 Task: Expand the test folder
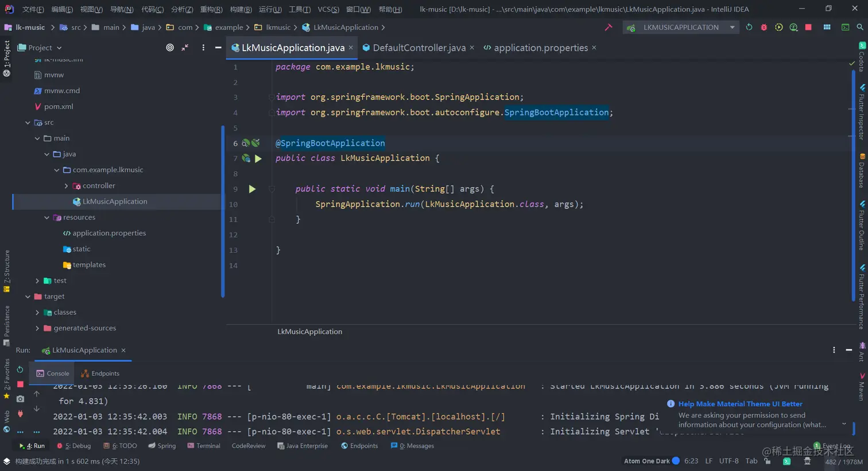(37, 281)
